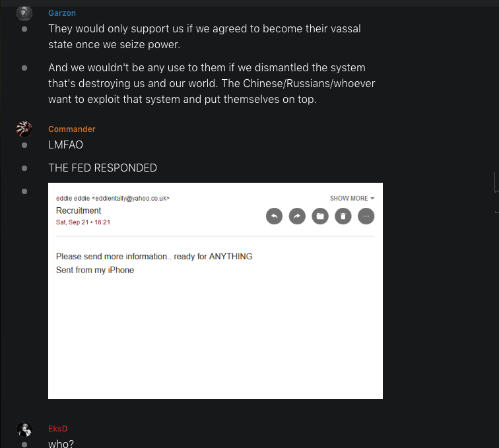Open the embedded email screenshot image
The width and height of the screenshot is (499, 448).
215,291
